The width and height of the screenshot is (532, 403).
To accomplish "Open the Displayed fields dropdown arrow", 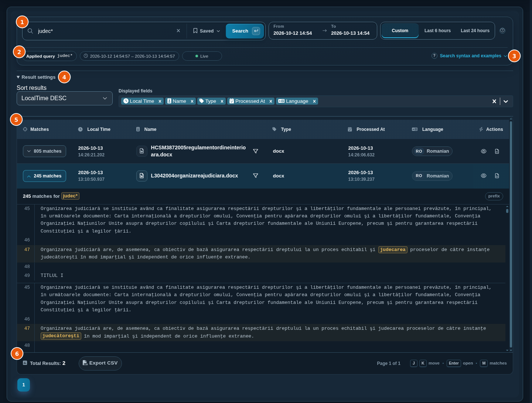I will [x=506, y=101].
